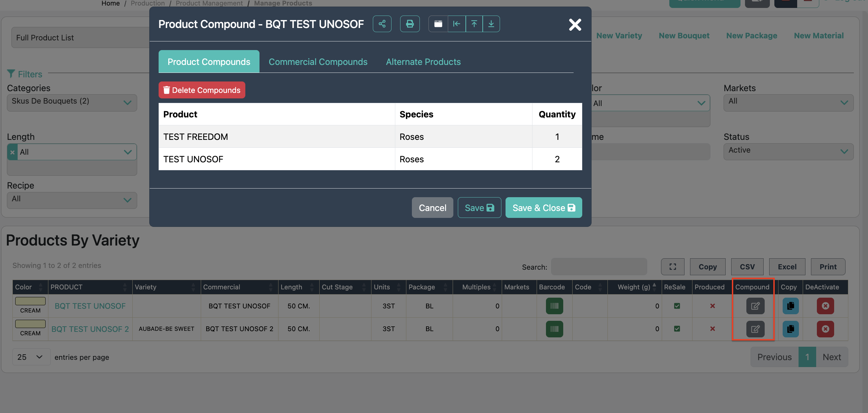Expand the Status dropdown showing Active
This screenshot has height=413, width=868.
click(x=788, y=151)
